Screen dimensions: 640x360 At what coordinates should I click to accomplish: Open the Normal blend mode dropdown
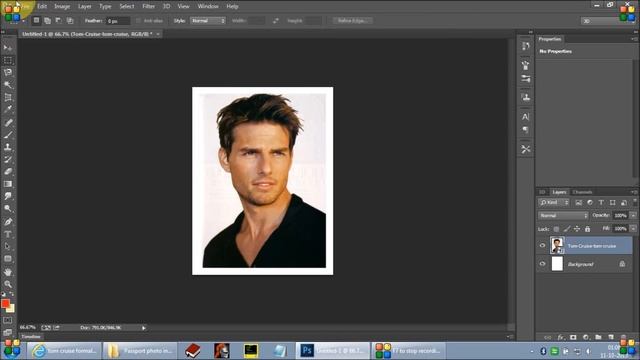click(563, 216)
